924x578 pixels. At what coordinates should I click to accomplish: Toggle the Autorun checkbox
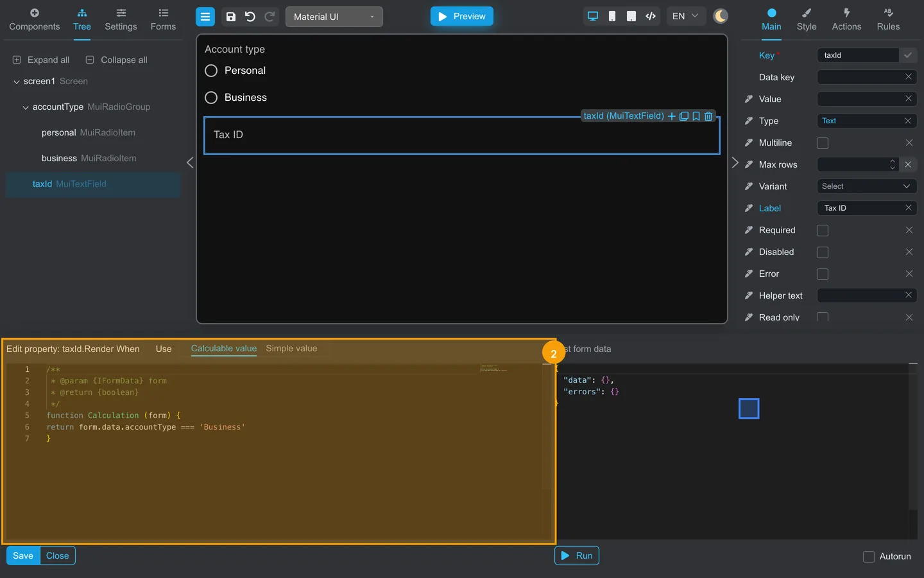click(869, 557)
